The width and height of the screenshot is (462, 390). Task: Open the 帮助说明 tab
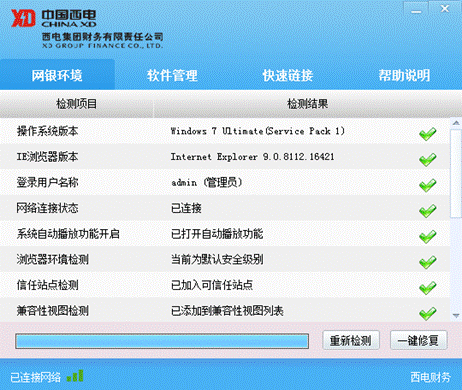[x=404, y=75]
